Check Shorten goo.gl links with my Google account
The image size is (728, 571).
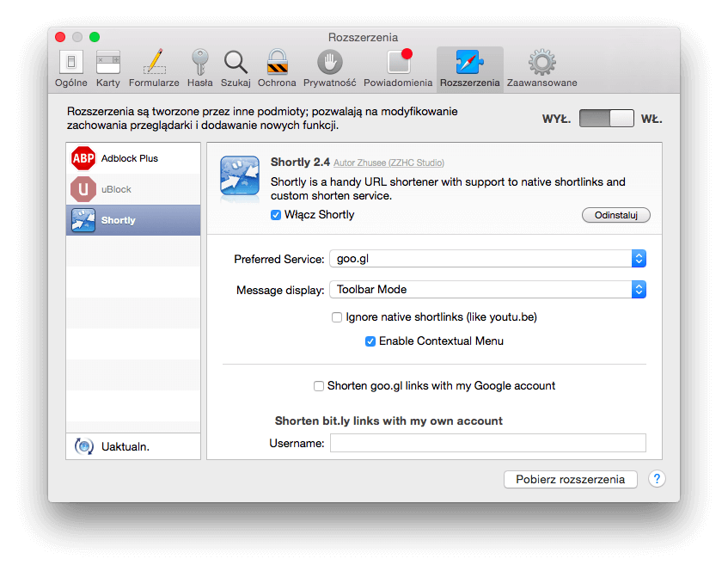click(319, 386)
